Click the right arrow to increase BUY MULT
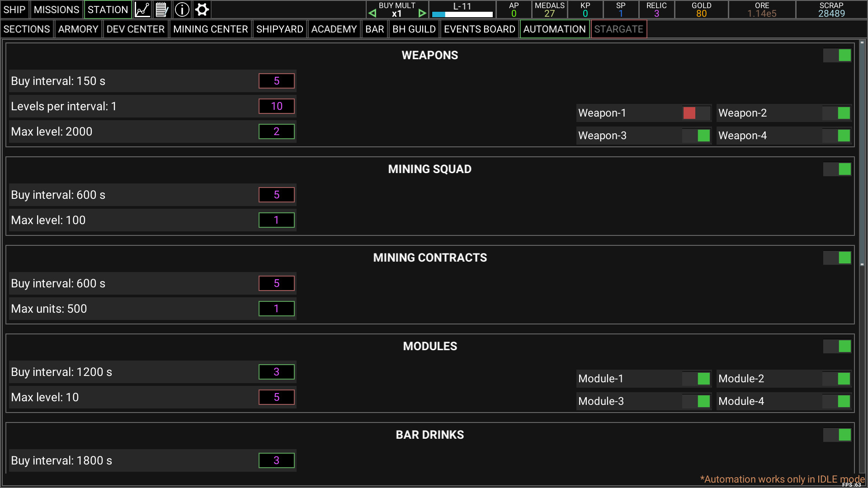Image resolution: width=868 pixels, height=488 pixels. click(x=422, y=13)
